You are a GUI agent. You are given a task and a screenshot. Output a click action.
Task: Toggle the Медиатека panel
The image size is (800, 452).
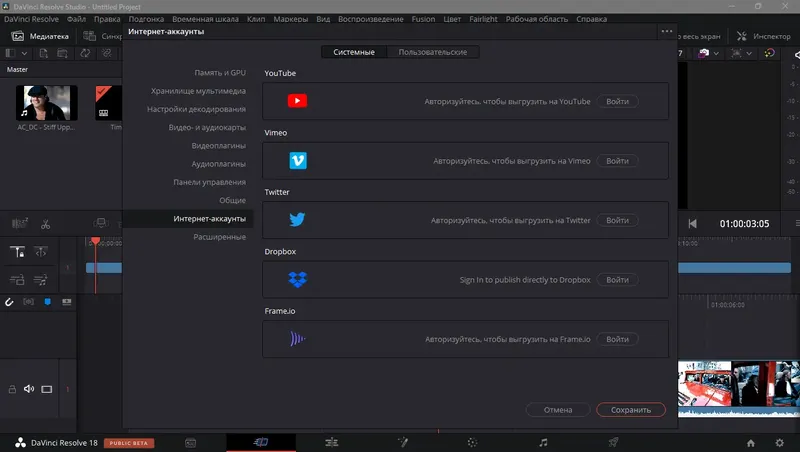tap(40, 36)
